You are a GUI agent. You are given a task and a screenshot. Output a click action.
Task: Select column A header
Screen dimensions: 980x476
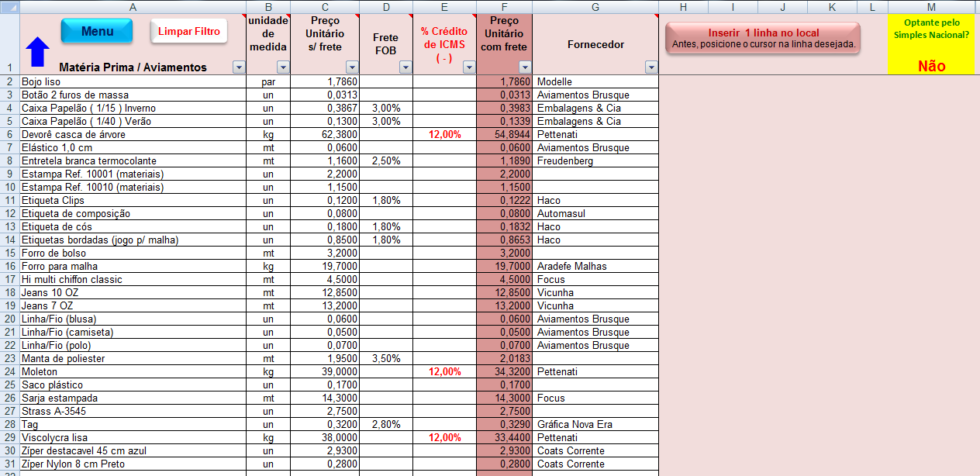click(x=132, y=7)
